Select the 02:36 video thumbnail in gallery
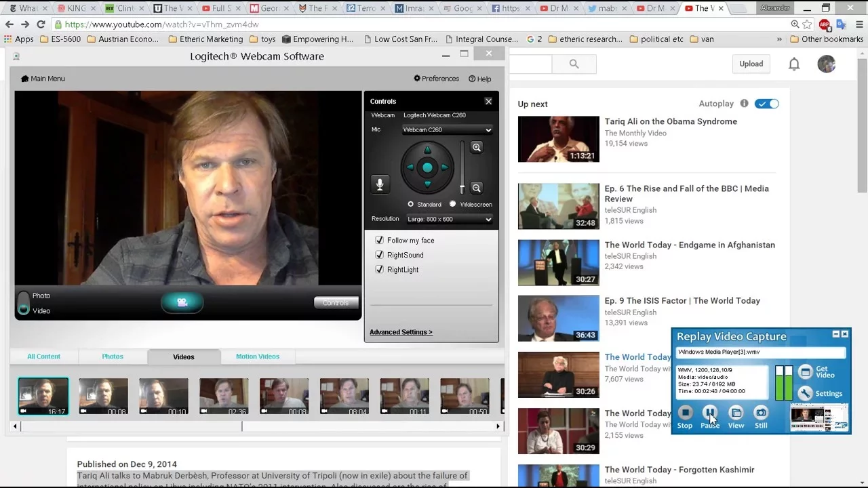 pos(224,396)
